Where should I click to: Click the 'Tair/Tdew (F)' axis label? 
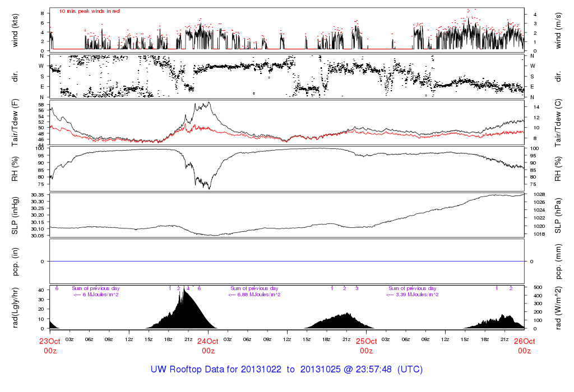tap(16, 123)
